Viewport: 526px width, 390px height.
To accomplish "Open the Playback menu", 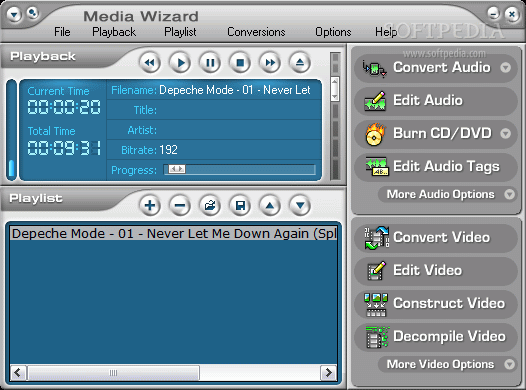I will tap(114, 32).
